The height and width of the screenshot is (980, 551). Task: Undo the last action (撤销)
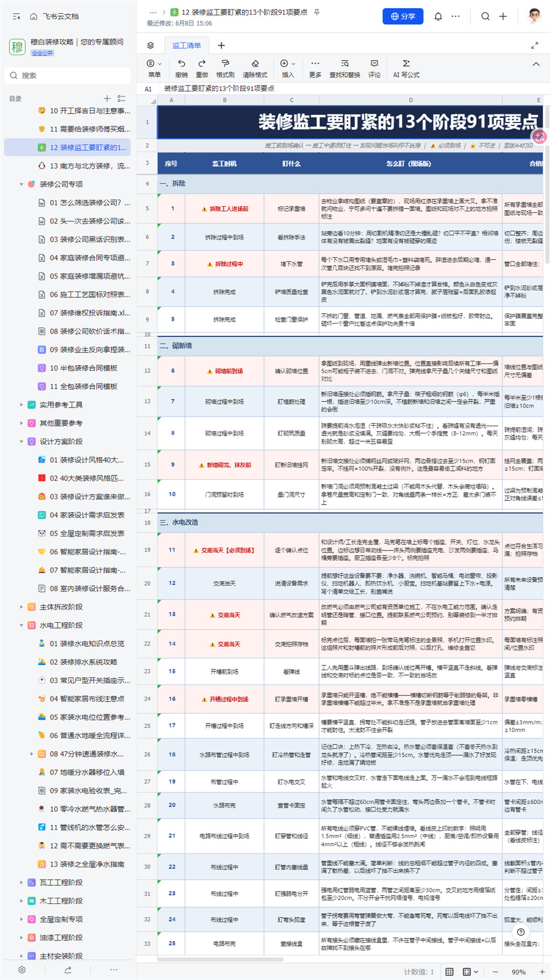[x=181, y=68]
